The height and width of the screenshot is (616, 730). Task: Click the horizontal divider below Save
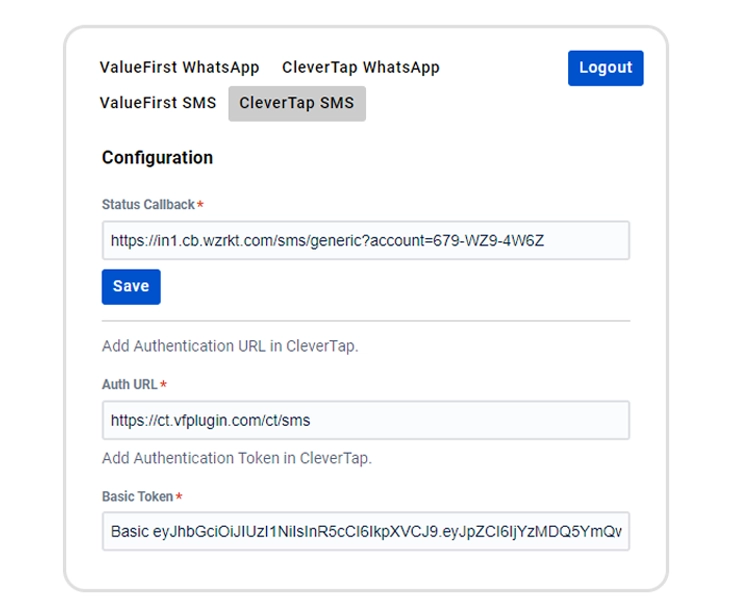pyautogui.click(x=365, y=321)
